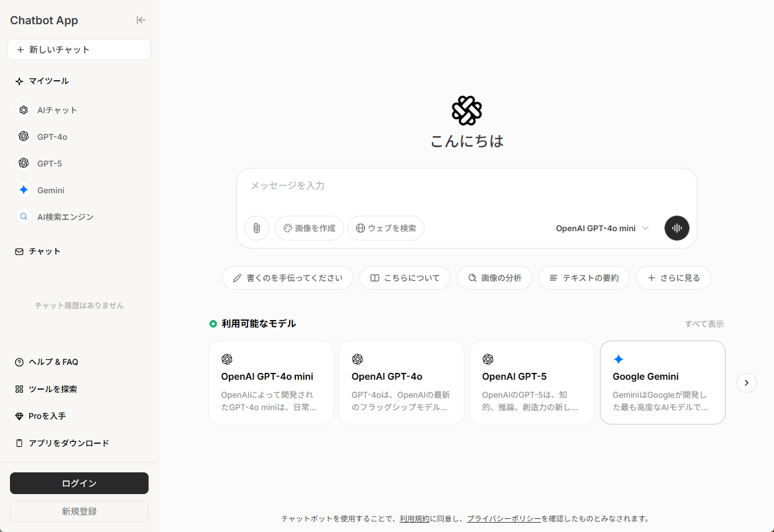Click the blue sparkle on Google Gemini card
Viewport: 774px width, 532px height.
point(618,359)
